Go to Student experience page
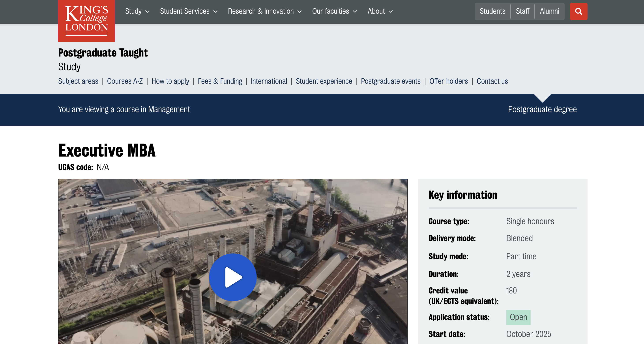This screenshot has height=344, width=644. click(324, 81)
